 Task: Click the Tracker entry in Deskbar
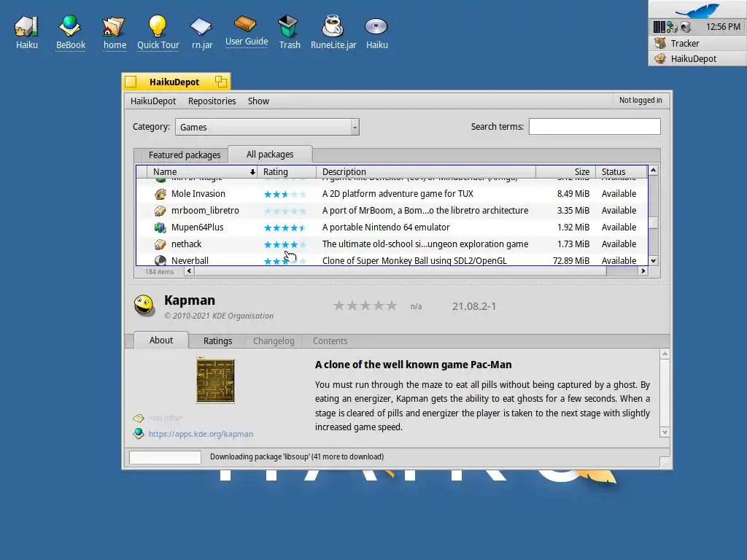point(697,43)
